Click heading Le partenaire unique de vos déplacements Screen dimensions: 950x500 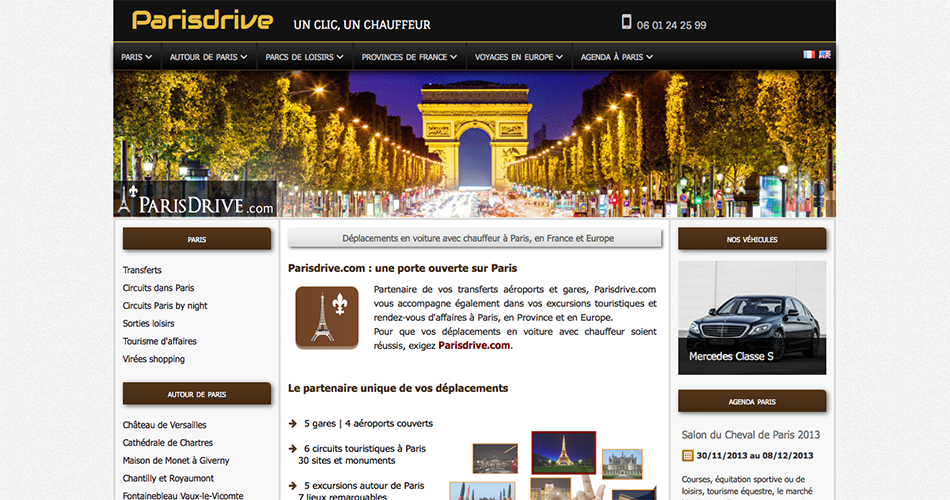point(398,388)
